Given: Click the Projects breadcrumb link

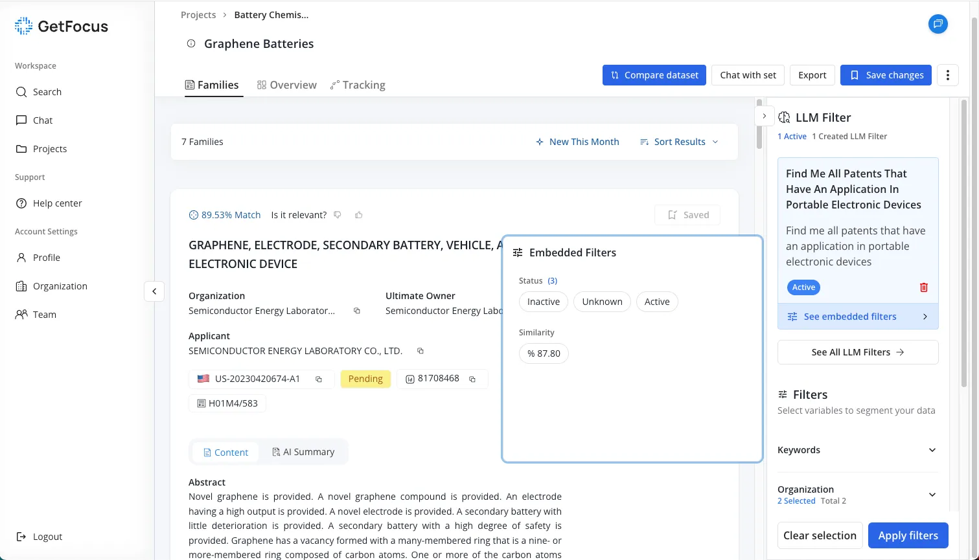Looking at the screenshot, I should (x=198, y=14).
